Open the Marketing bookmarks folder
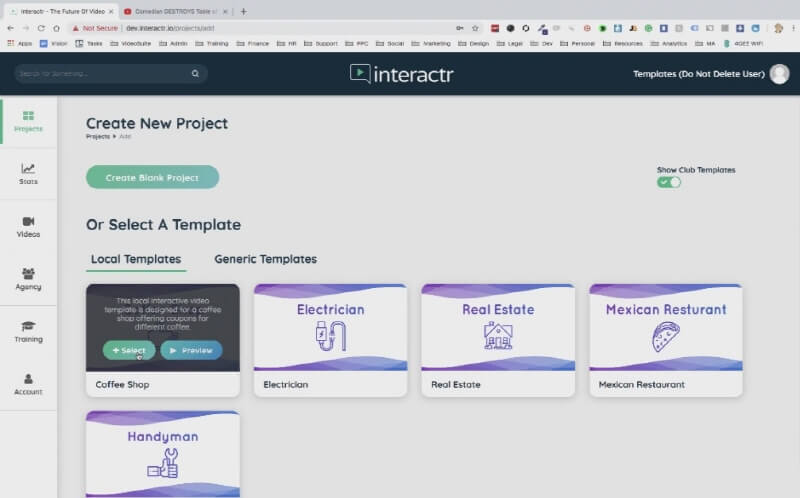This screenshot has width=800, height=498. [431, 43]
